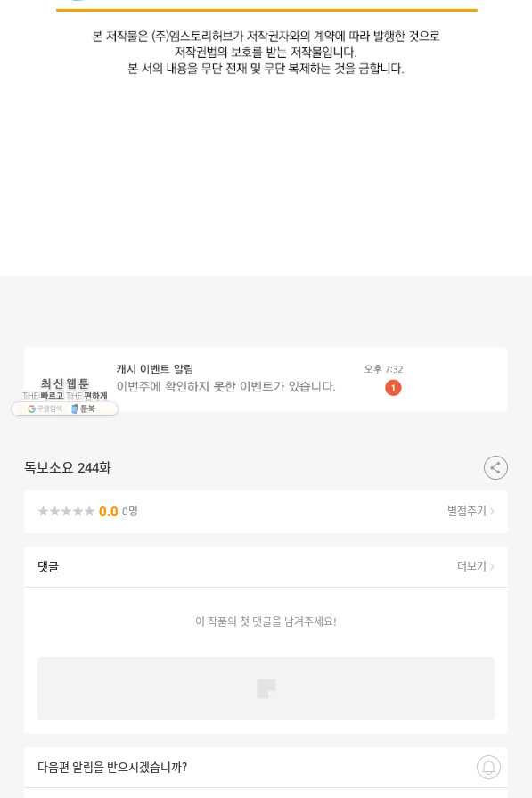Image resolution: width=532 pixels, height=798 pixels.
Task: Click the chevron next to 더보기
Action: click(x=492, y=566)
